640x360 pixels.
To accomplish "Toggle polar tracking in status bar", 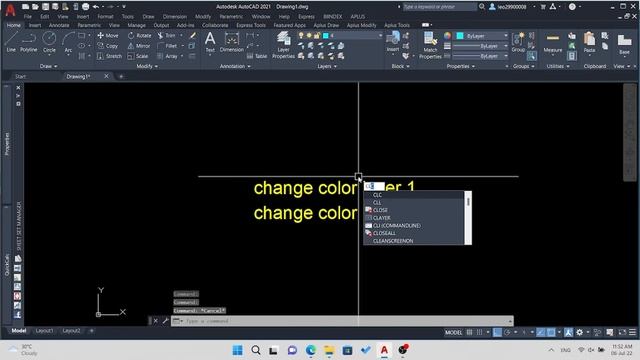I will [x=507, y=332].
